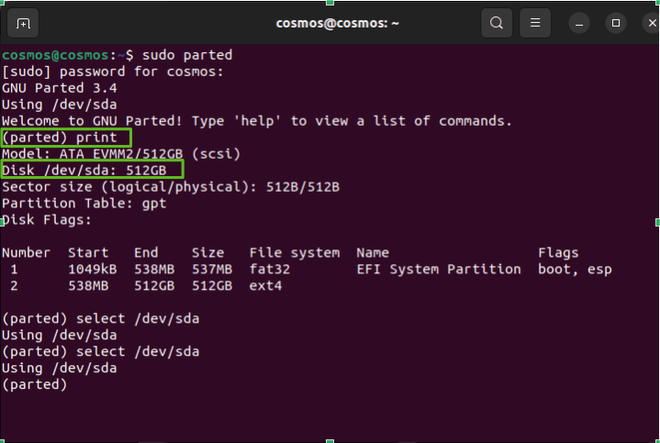Click the 'EFI System Partition' name
This screenshot has height=443, width=660.
439,269
